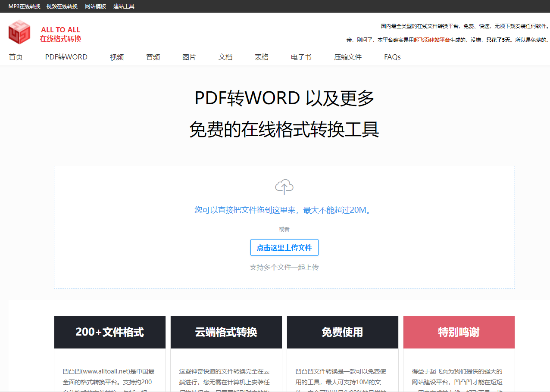
Task: Click the 免费使用 card header
Action: point(343,332)
